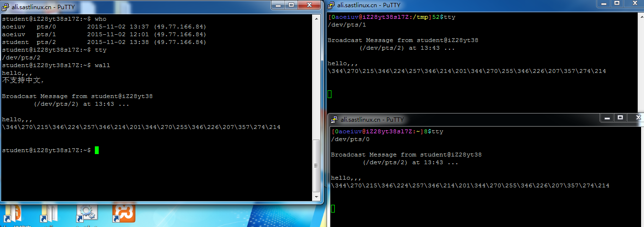Open PuTTY icon menu of the /dev/pts/1 window
This screenshot has width=644, height=227.
(332, 5)
